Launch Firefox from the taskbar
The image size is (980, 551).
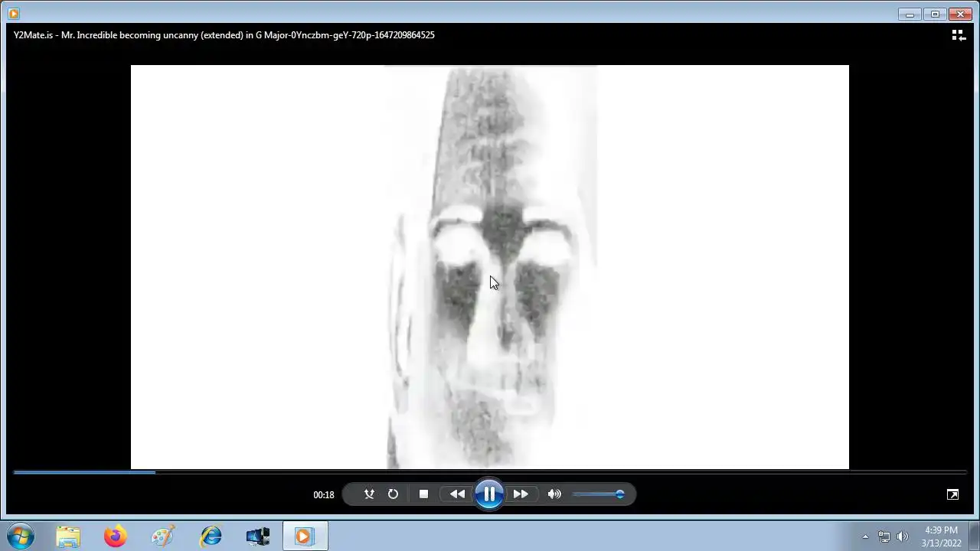click(x=116, y=536)
